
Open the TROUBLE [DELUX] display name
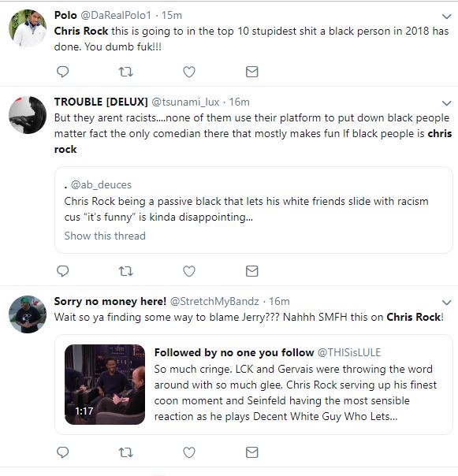coord(101,102)
